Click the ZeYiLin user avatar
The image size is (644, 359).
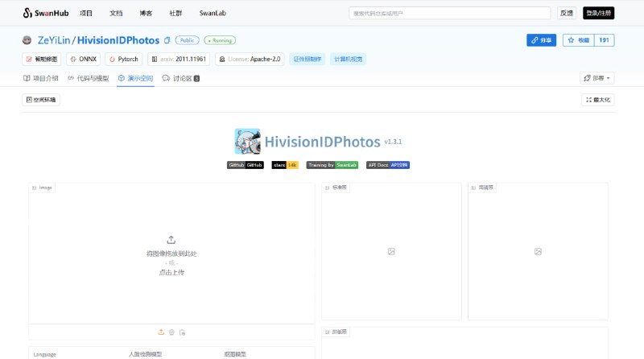pos(27,39)
